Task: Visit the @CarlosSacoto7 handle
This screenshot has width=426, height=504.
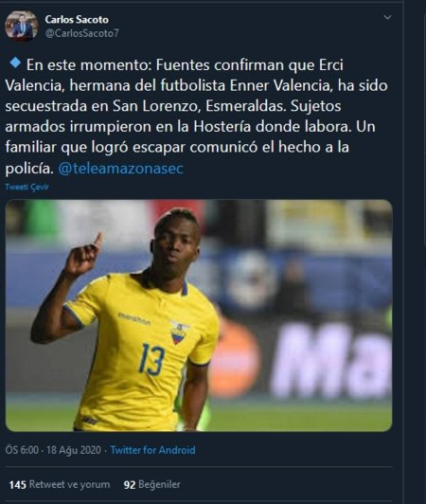Action: pyautogui.click(x=82, y=33)
